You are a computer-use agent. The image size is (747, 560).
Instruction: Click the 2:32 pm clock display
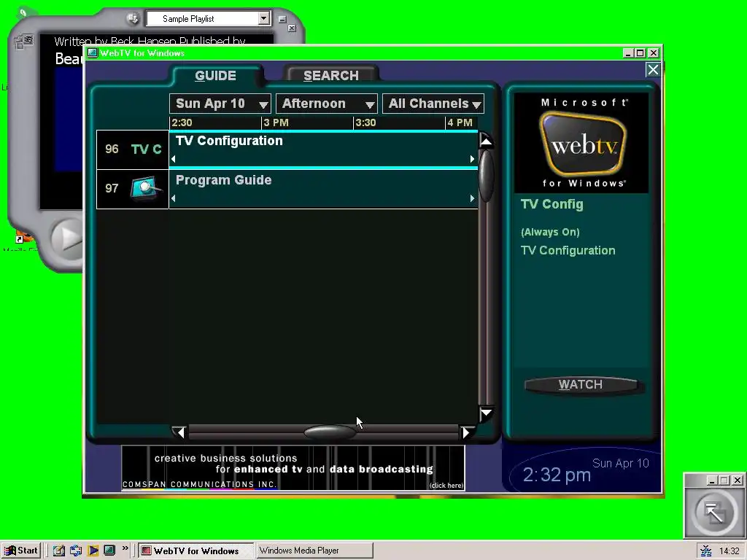point(557,475)
